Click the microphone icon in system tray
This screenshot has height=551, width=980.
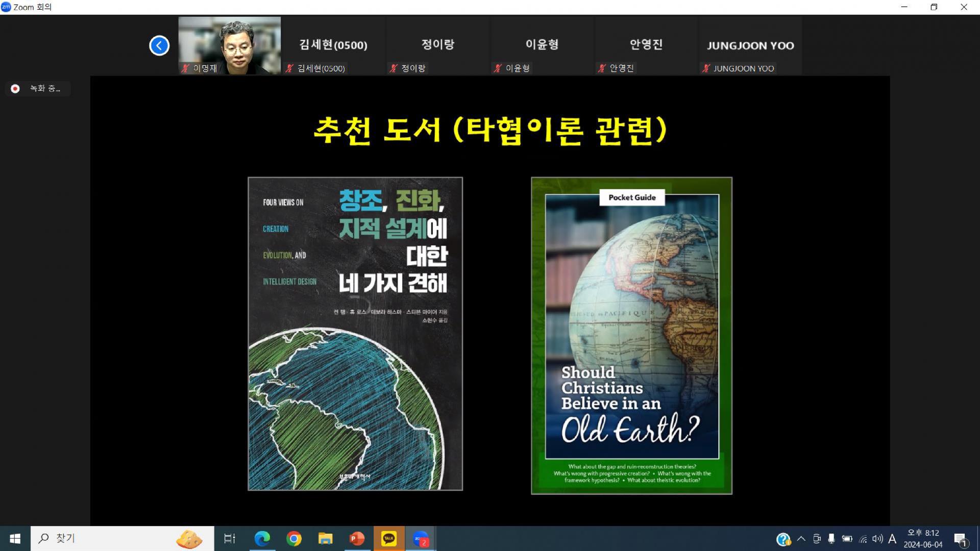831,539
